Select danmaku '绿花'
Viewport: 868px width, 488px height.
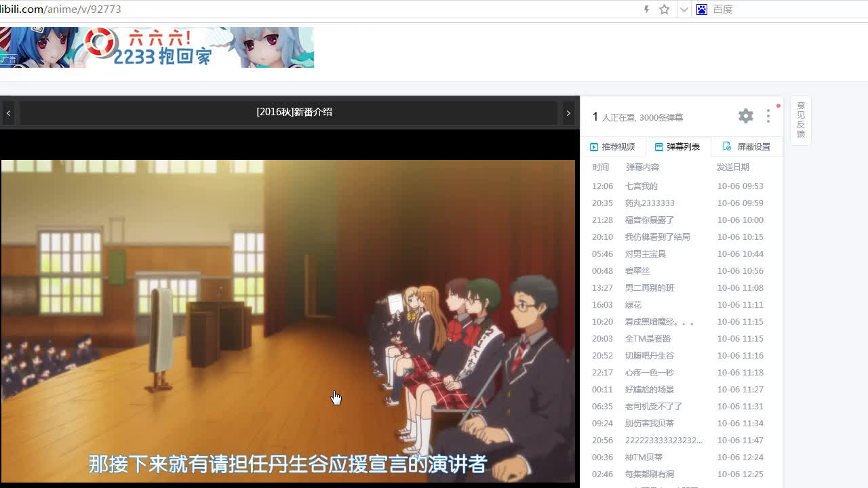pos(633,305)
